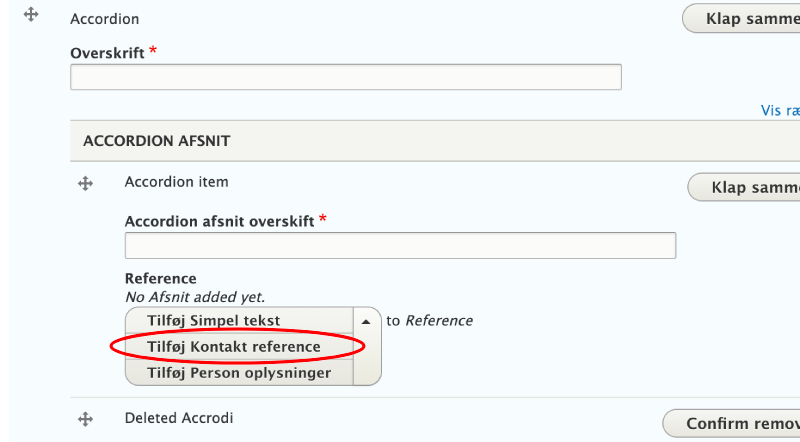The height and width of the screenshot is (442, 800).
Task: Click the ACCORDION AFSNIT table header
Action: 156,141
